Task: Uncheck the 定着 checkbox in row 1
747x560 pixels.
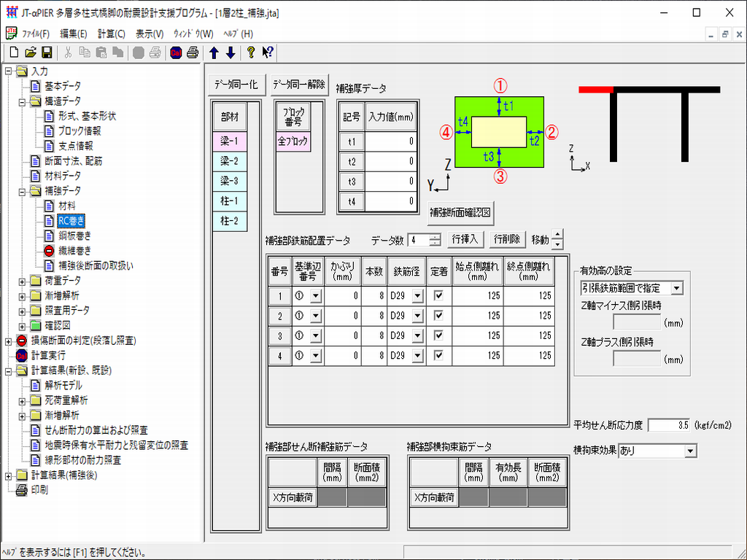Action: tap(438, 295)
